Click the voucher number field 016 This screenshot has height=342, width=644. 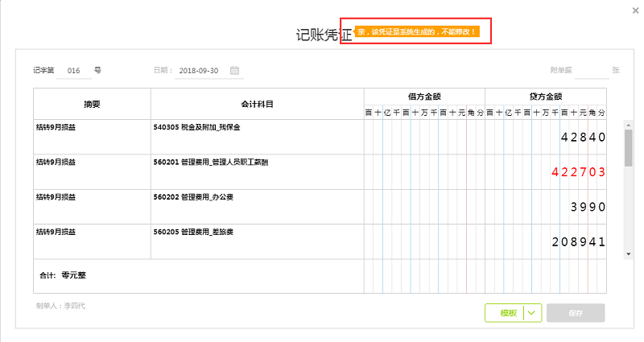(74, 71)
